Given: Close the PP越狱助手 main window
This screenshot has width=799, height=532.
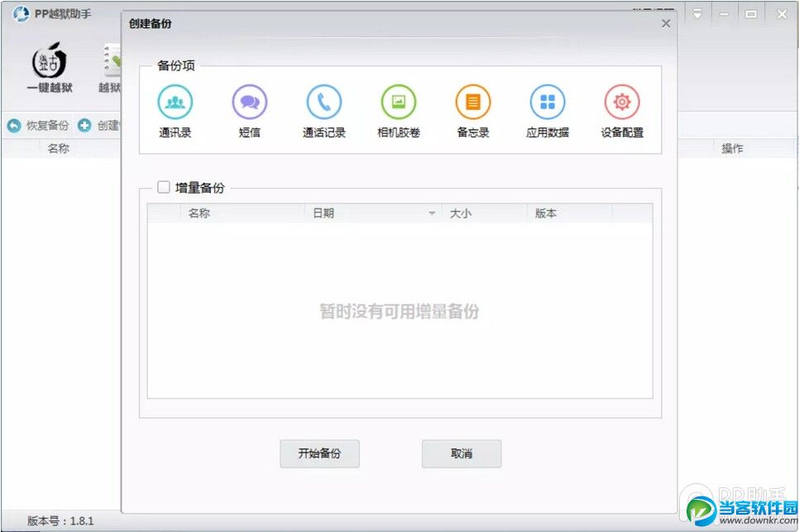Looking at the screenshot, I should (782, 14).
